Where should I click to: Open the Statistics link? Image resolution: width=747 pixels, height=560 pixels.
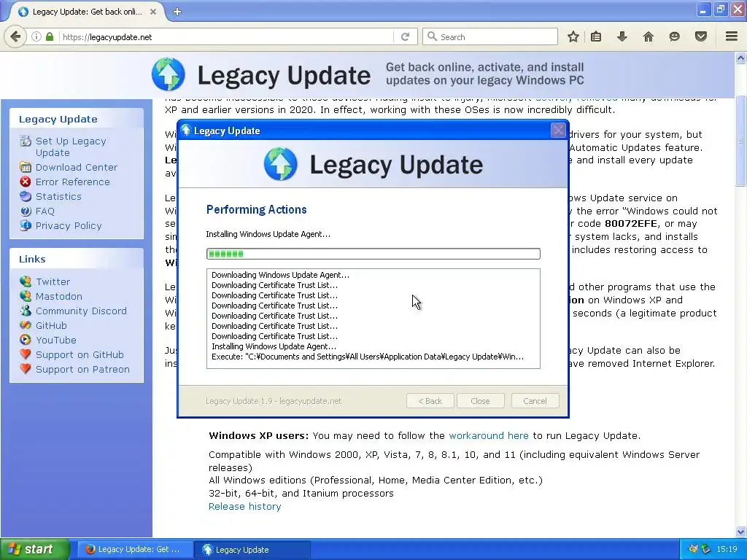[x=58, y=196]
